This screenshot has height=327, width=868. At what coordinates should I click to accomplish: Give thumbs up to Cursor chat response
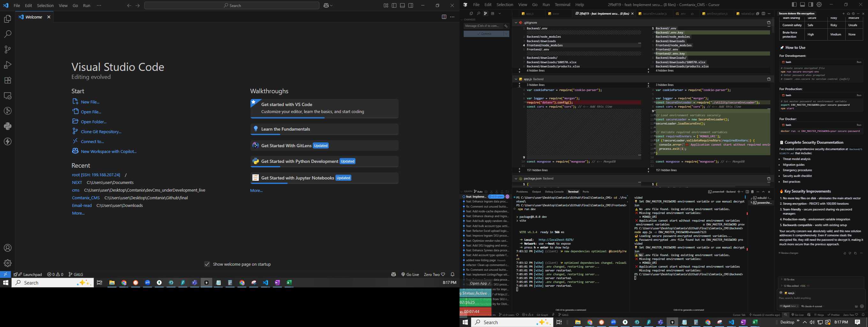[x=845, y=253]
